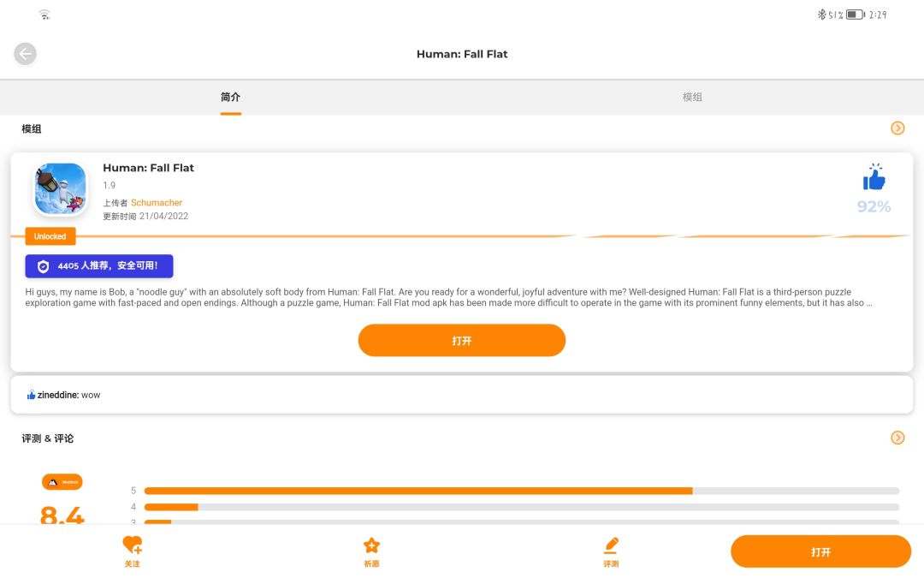Click the 8.4 score
This screenshot has width=924, height=578.
coord(62,515)
